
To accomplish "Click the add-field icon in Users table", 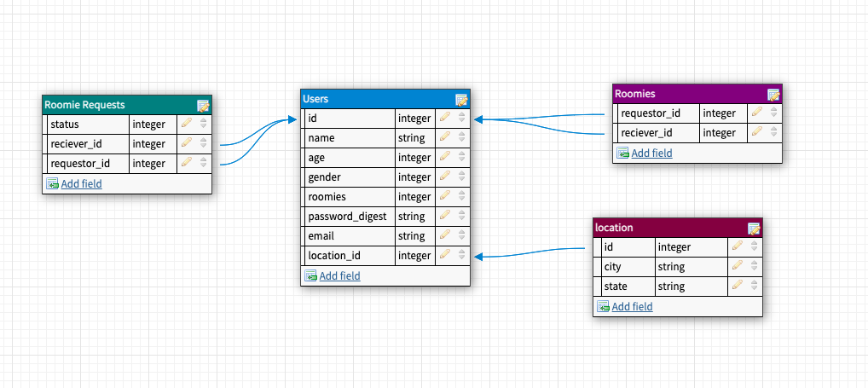I will click(x=311, y=275).
